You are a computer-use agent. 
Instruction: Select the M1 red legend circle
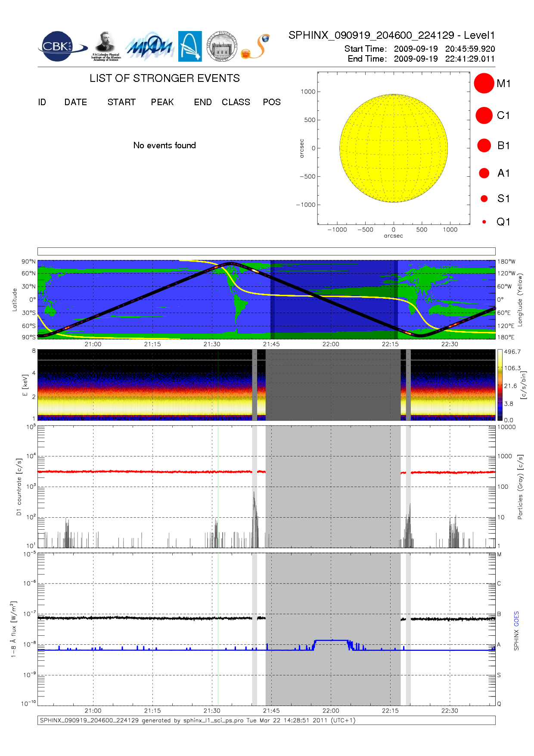pyautogui.click(x=484, y=83)
